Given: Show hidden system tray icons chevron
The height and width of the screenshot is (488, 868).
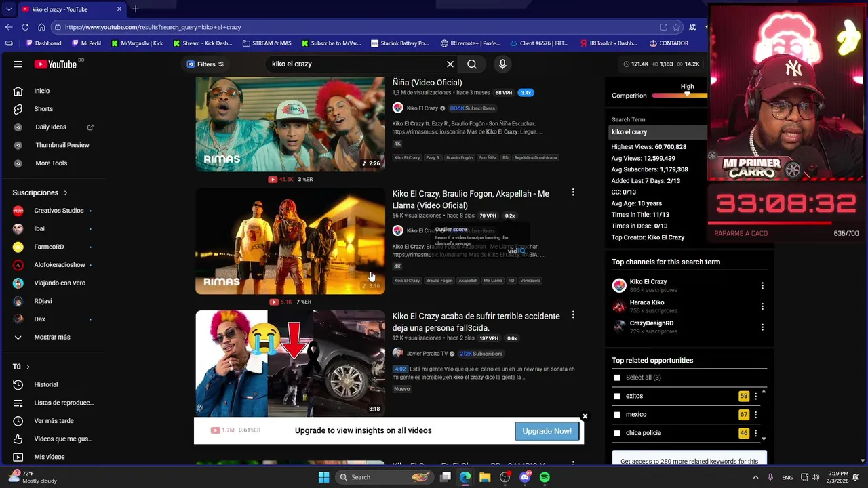Looking at the screenshot, I should coord(755,477).
